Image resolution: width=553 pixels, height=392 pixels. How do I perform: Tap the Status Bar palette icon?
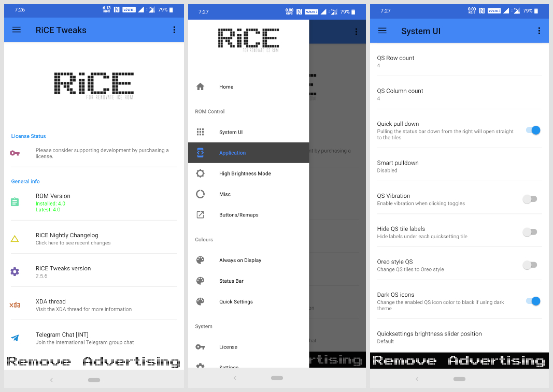coord(201,281)
